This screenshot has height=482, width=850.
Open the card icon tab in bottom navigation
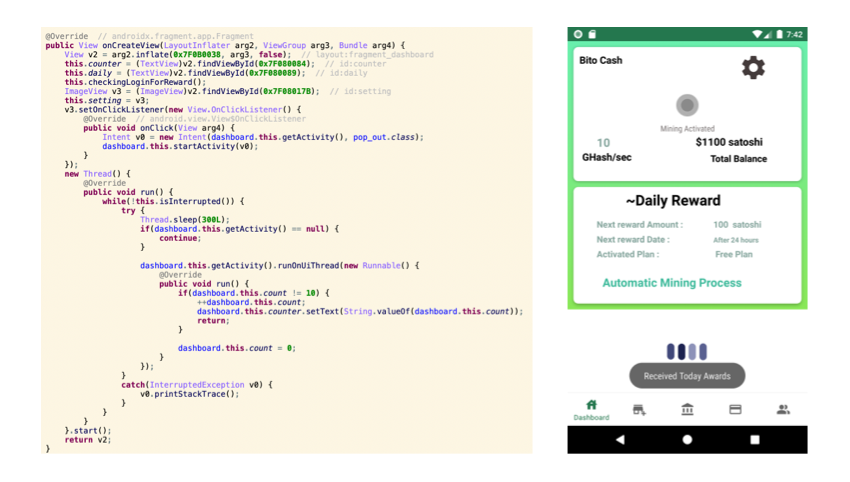[735, 410]
